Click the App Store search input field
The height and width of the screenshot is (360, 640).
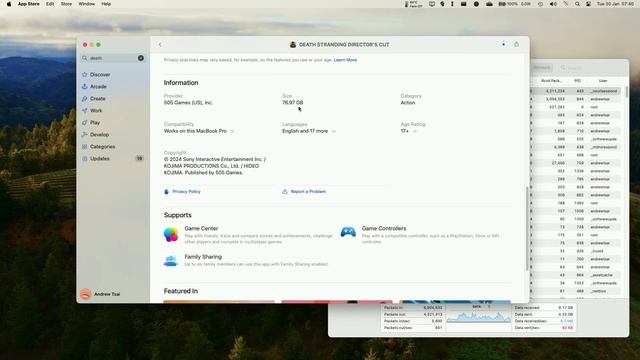[112, 58]
